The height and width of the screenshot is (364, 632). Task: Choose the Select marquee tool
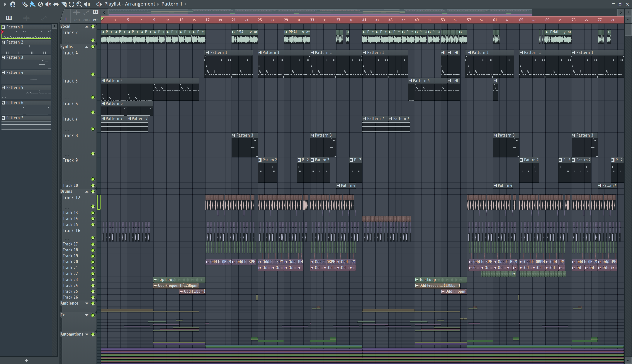pos(72,4)
